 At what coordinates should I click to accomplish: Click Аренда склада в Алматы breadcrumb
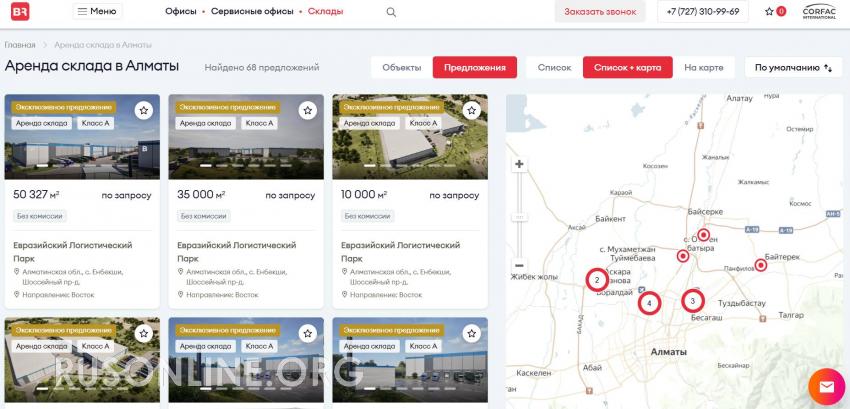(x=103, y=45)
